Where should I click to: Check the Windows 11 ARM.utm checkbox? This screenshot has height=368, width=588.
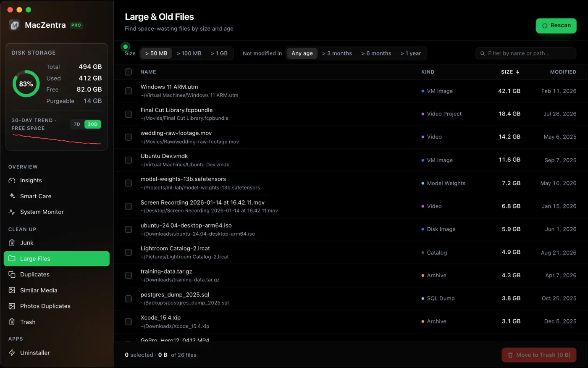coord(129,91)
